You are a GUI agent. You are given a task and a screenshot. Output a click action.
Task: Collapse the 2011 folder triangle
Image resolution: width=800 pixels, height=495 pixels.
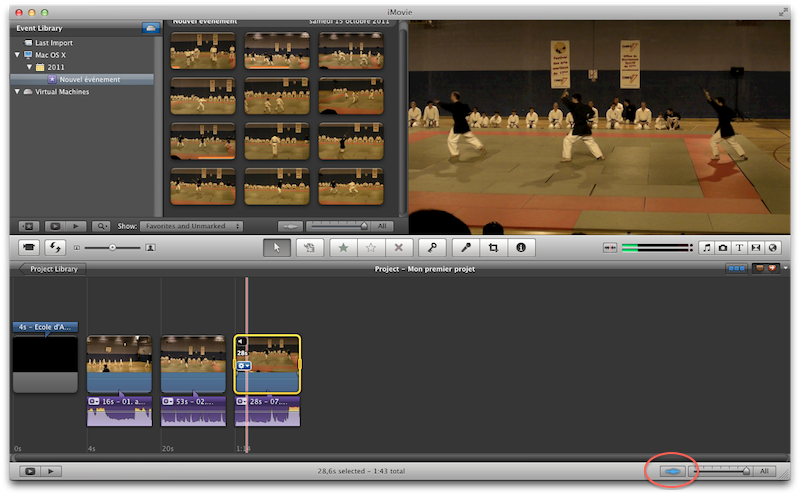pyautogui.click(x=29, y=67)
